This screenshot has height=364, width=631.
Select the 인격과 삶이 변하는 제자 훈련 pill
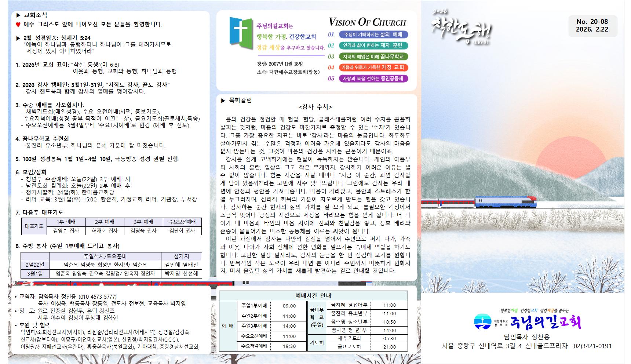pyautogui.click(x=373, y=45)
